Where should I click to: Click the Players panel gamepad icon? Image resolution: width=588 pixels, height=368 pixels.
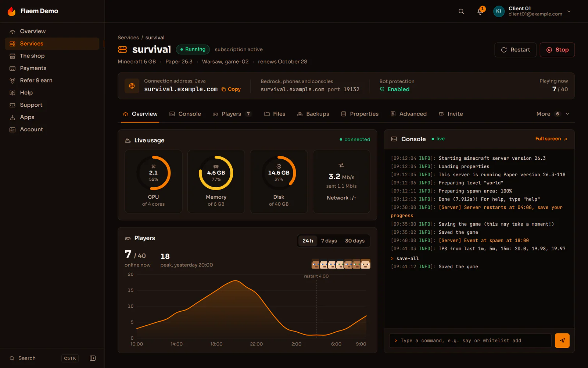tap(128, 238)
